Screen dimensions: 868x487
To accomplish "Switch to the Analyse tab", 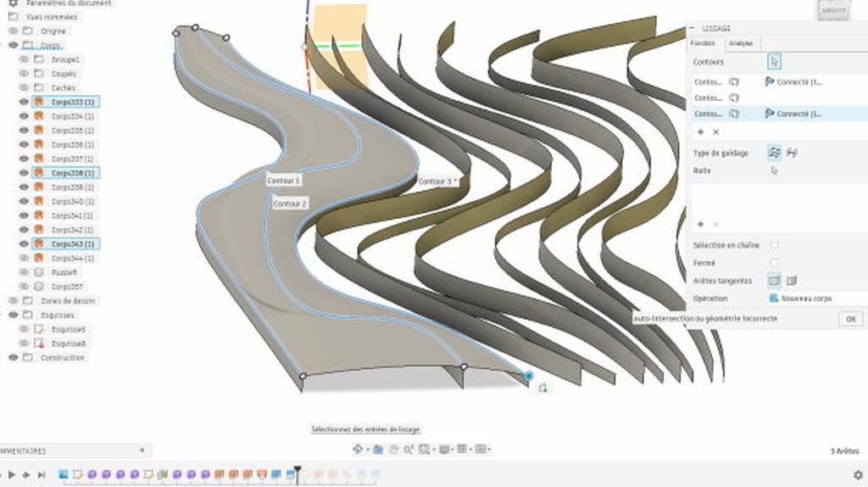I will [740, 43].
